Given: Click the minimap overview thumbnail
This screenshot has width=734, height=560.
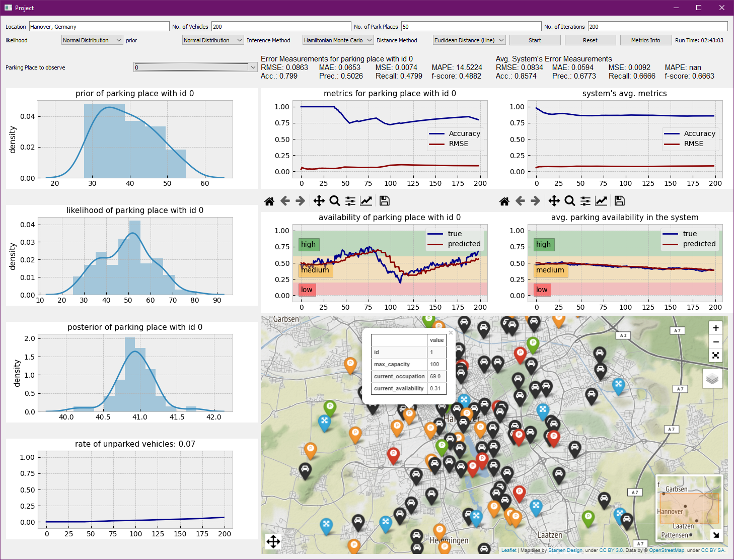Looking at the screenshot, I should point(689,508).
